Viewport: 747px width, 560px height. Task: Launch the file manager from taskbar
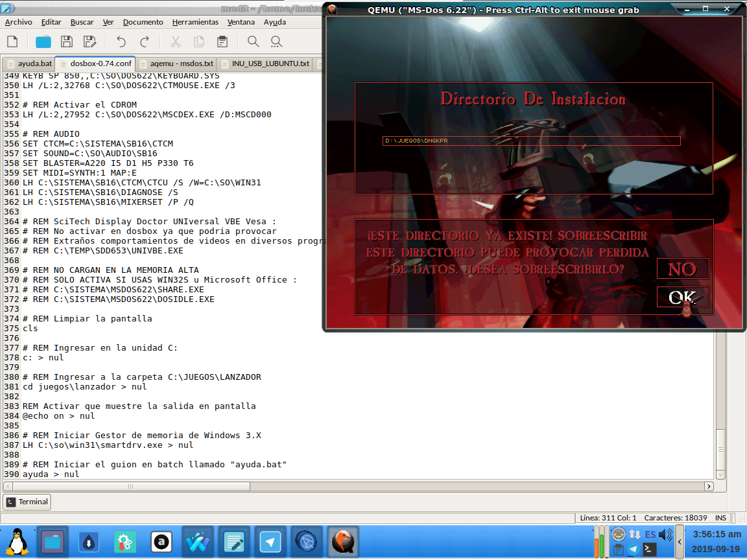pos(53,542)
